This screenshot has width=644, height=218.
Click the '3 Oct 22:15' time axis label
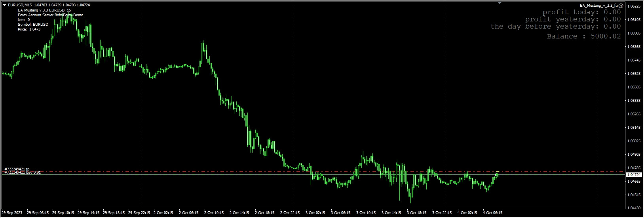(442, 213)
